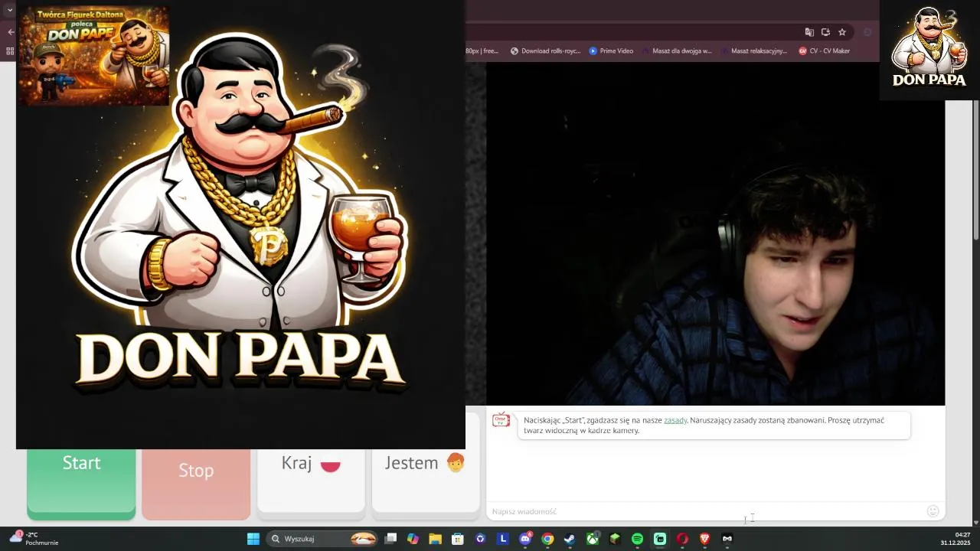
Task: Click the install app icon in address bar
Action: [825, 32]
